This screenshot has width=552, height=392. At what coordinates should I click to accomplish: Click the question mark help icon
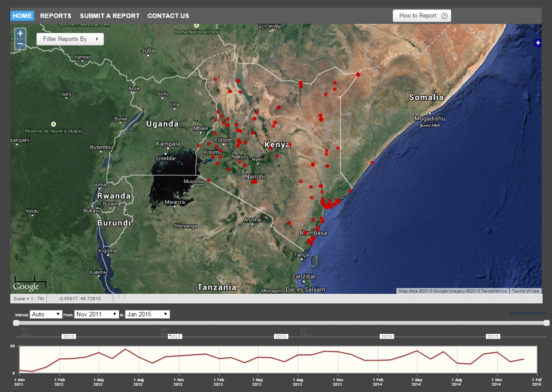coord(444,16)
